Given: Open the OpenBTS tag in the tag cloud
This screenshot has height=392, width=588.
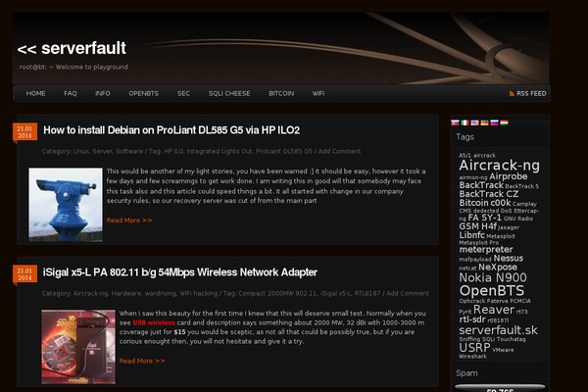Looking at the screenshot, I should pyautogui.click(x=492, y=291).
